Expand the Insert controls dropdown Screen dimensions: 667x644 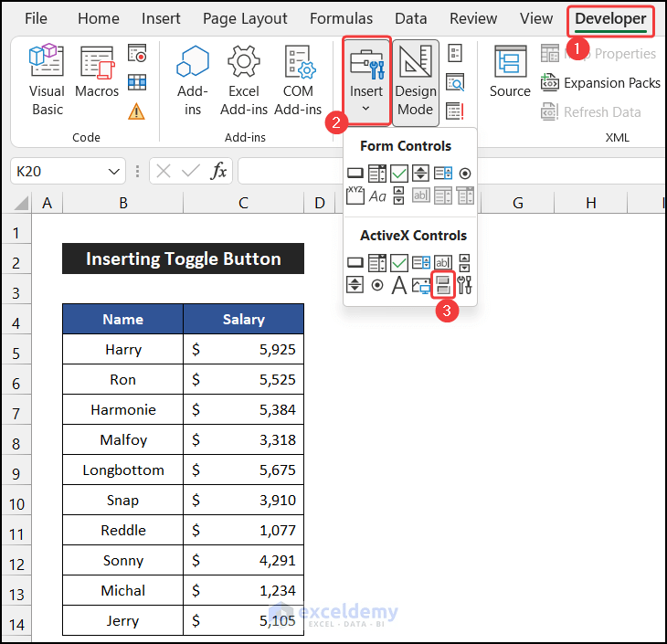pyautogui.click(x=366, y=81)
